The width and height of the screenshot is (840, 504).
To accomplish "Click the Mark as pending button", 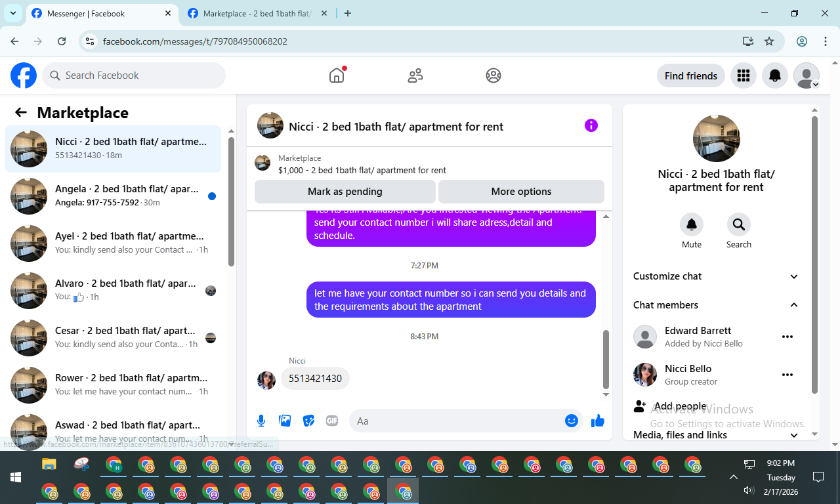I will point(345,192).
